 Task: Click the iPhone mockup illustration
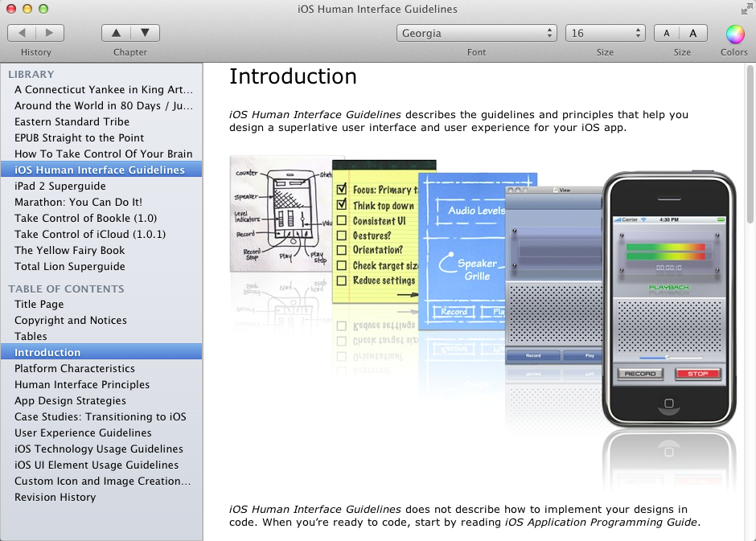[669, 299]
